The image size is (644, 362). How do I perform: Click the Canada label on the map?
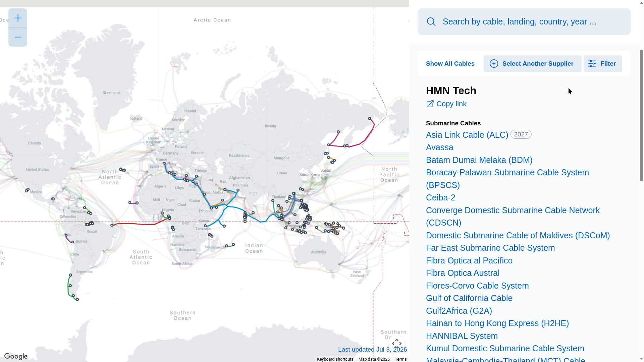34,143
